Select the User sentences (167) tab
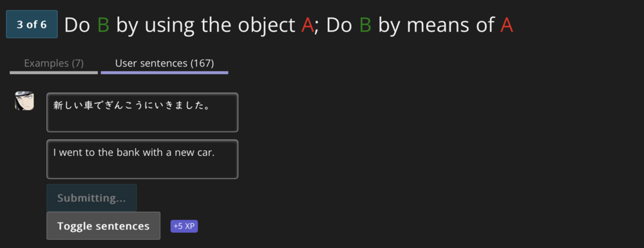The image size is (644, 248). coord(164,63)
